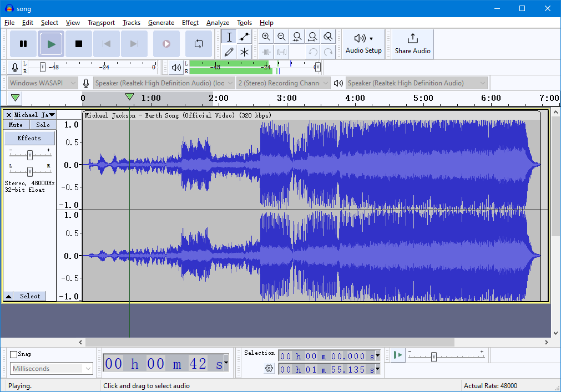Open the Edit menu
Viewport: 561px width, 392px height.
28,23
